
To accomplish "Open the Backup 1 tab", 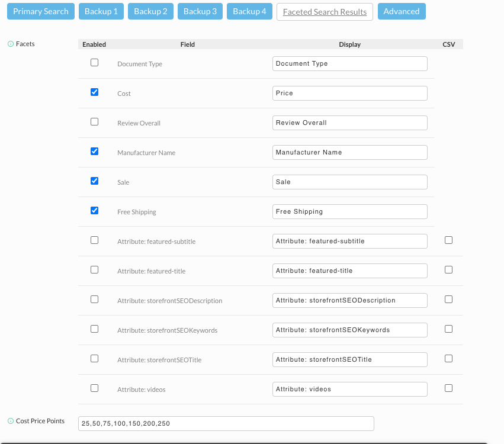I will (x=101, y=11).
